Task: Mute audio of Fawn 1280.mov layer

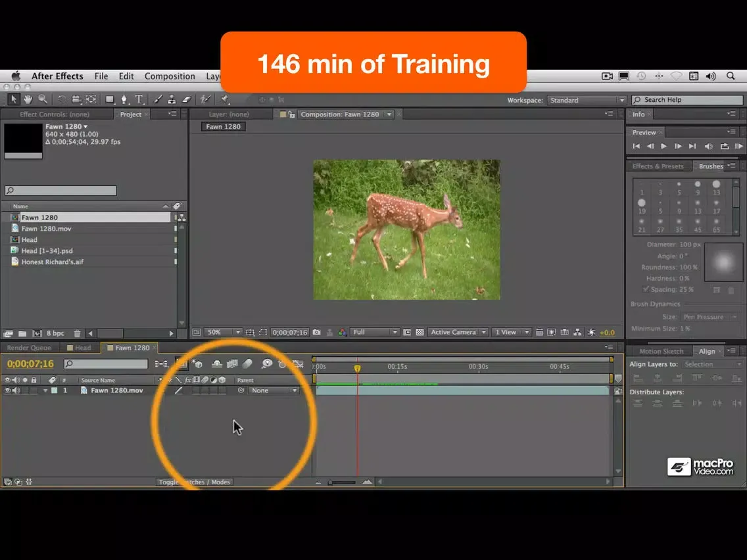Action: pos(16,390)
